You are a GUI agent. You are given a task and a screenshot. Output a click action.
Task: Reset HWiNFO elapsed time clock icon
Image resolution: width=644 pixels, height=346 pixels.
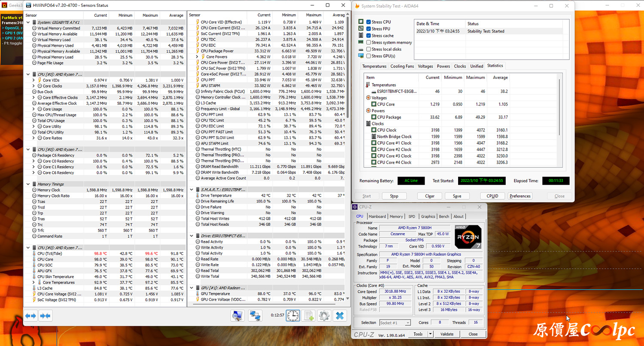click(293, 316)
